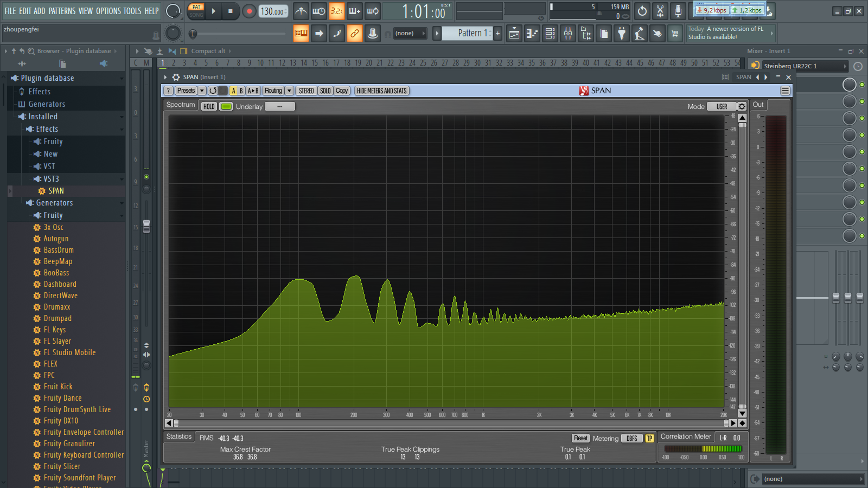Image resolution: width=868 pixels, height=488 pixels.
Task: Click the Routing button in SPAN
Action: (x=273, y=91)
